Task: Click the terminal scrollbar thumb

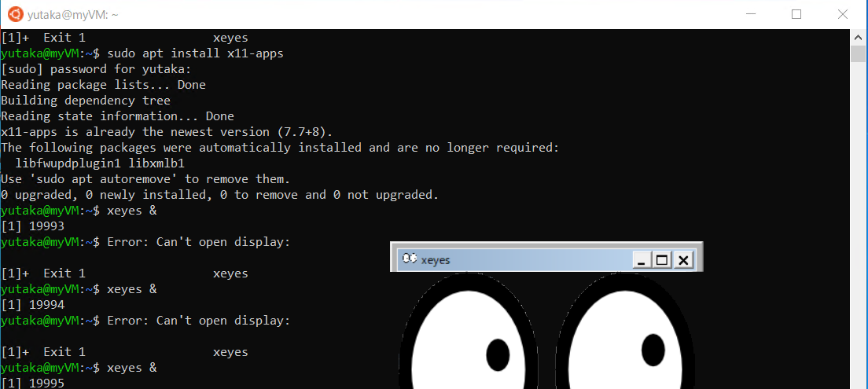Action: [858, 54]
